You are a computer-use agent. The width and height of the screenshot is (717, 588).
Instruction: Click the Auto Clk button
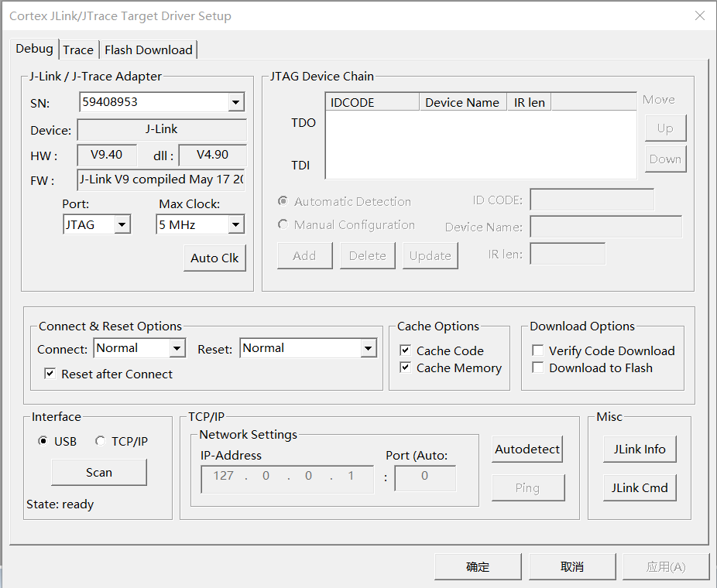(214, 258)
